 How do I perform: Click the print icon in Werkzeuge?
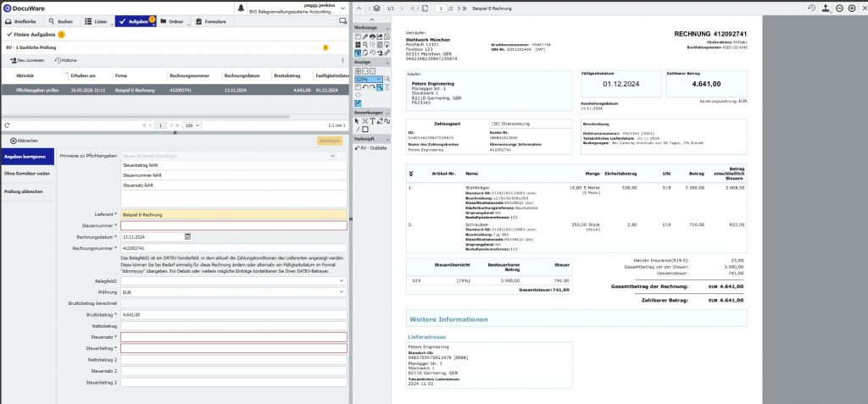point(372,36)
